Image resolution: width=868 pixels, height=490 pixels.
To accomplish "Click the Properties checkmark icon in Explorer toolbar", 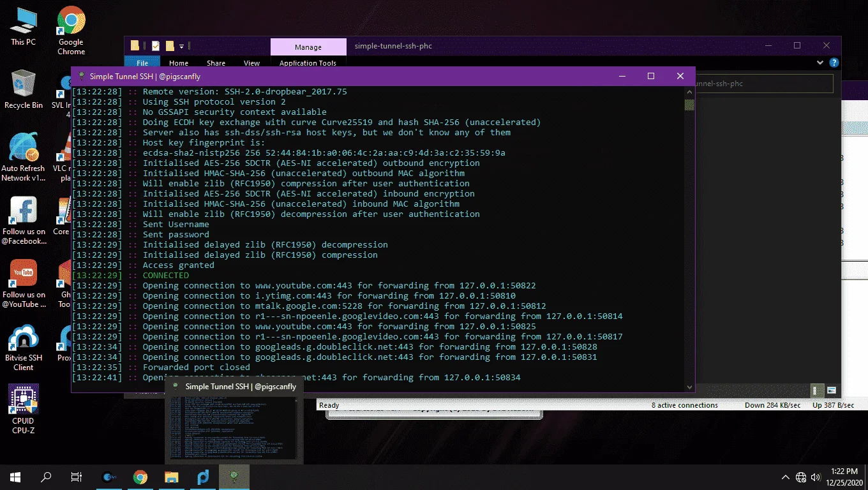I will coord(156,46).
